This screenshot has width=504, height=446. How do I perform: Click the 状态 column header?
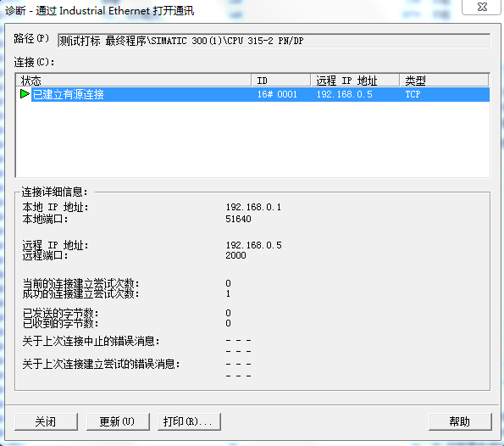point(133,80)
